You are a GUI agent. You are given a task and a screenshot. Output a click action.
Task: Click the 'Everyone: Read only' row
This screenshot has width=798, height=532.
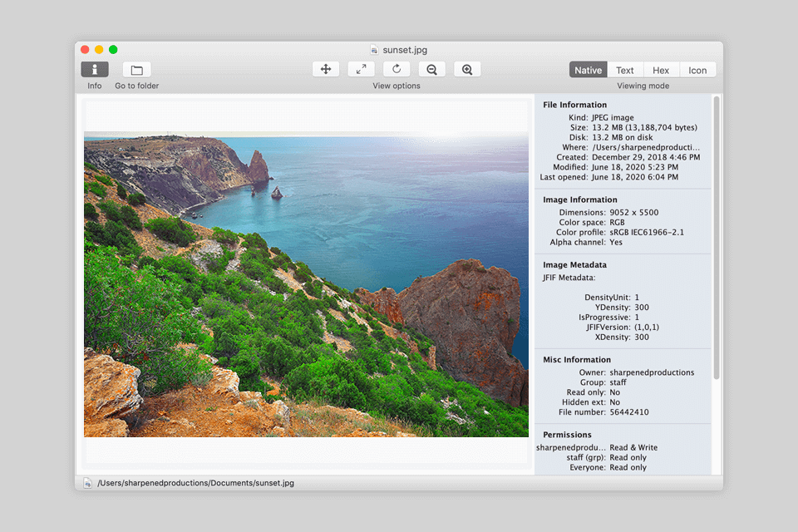click(608, 467)
